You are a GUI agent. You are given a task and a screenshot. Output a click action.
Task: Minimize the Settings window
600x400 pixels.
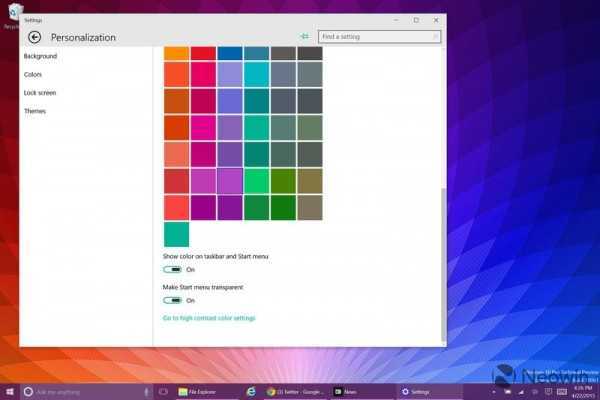point(397,20)
